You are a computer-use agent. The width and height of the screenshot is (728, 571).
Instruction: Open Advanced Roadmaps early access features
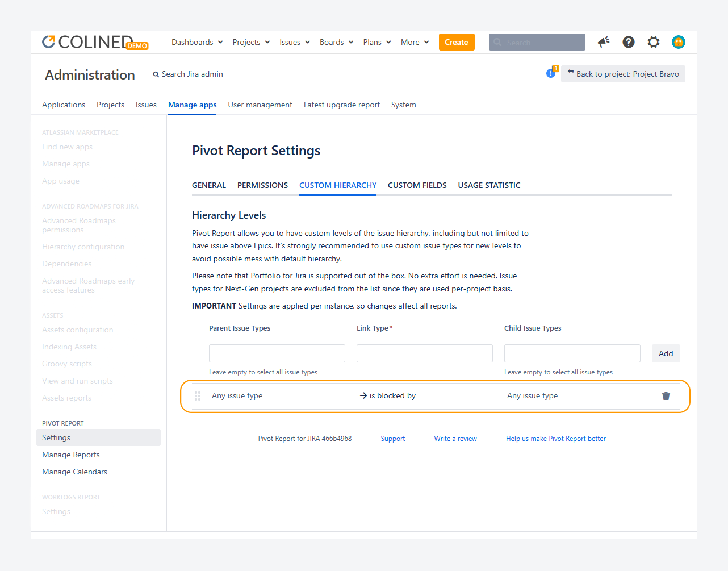pos(89,285)
